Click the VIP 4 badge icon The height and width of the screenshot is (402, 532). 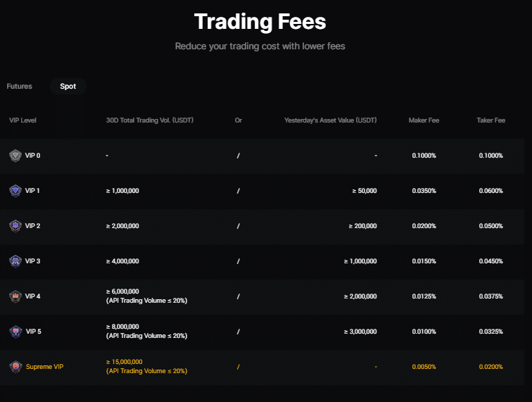15,296
